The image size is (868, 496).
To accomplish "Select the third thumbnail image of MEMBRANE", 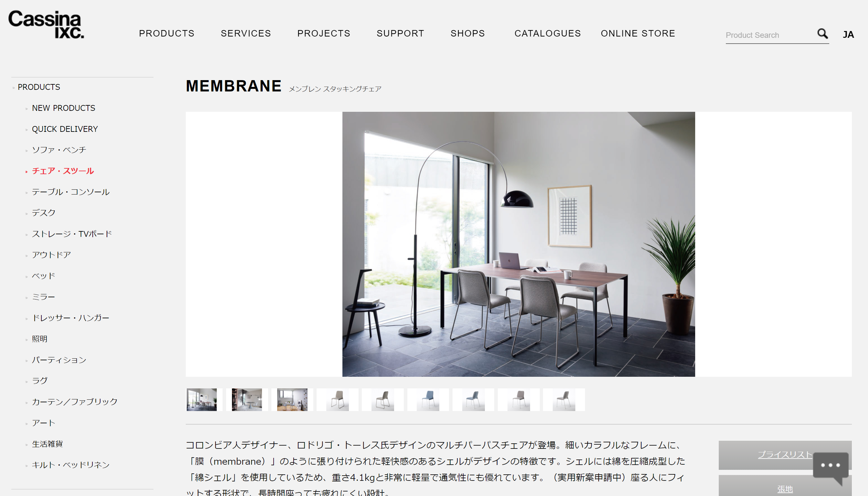I will pos(292,399).
